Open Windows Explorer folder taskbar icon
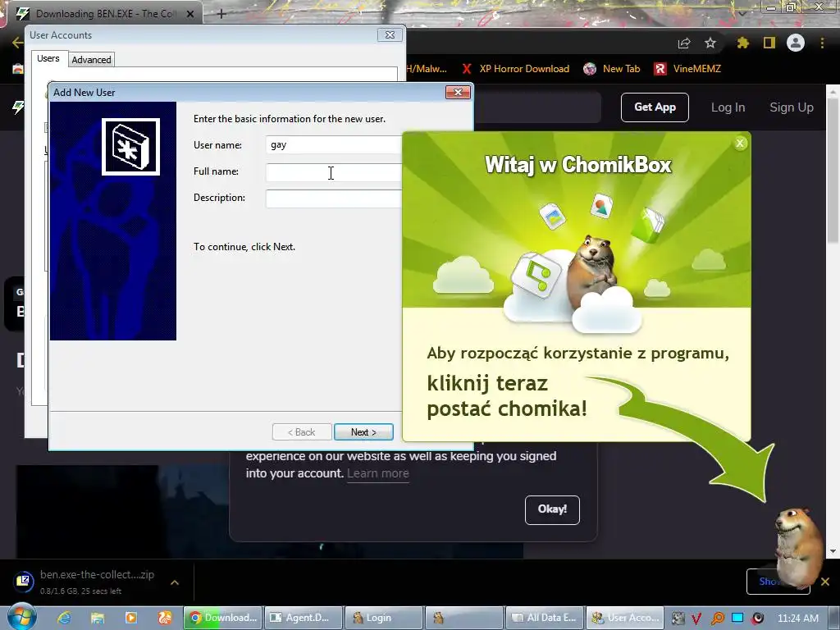Image resolution: width=840 pixels, height=630 pixels. [x=97, y=618]
